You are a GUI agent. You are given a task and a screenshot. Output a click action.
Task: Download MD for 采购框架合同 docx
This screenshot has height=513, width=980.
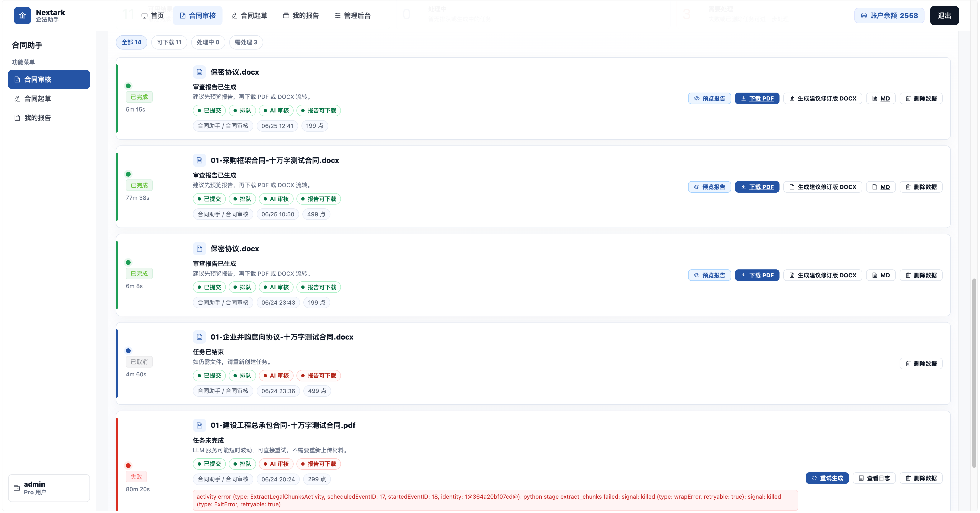(x=881, y=187)
